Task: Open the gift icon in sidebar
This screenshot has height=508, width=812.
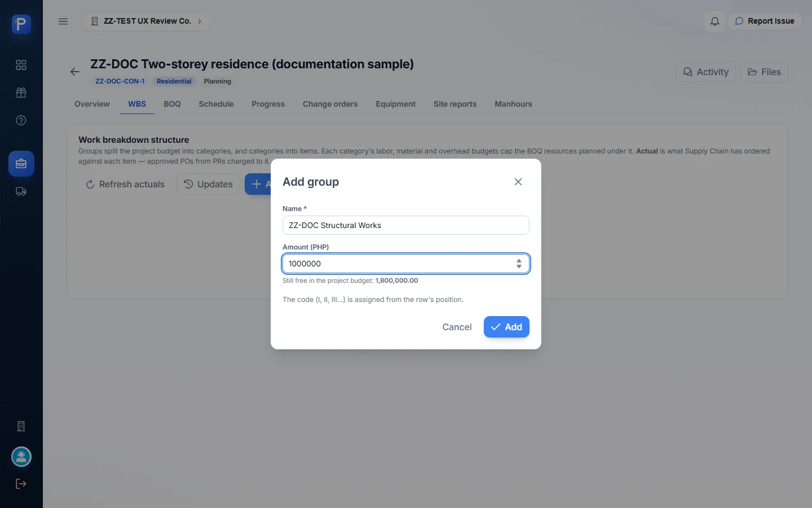Action: pyautogui.click(x=21, y=93)
